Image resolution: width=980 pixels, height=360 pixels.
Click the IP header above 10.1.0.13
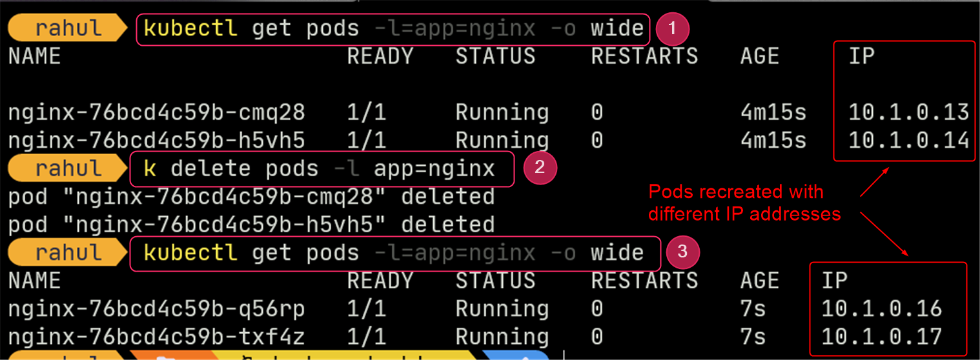[x=861, y=57]
